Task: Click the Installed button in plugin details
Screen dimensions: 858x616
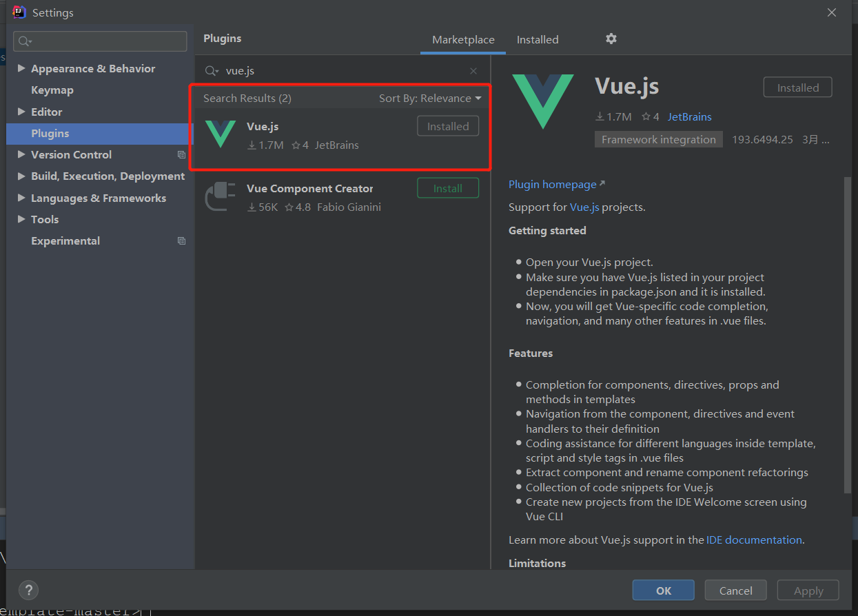Action: pos(798,88)
